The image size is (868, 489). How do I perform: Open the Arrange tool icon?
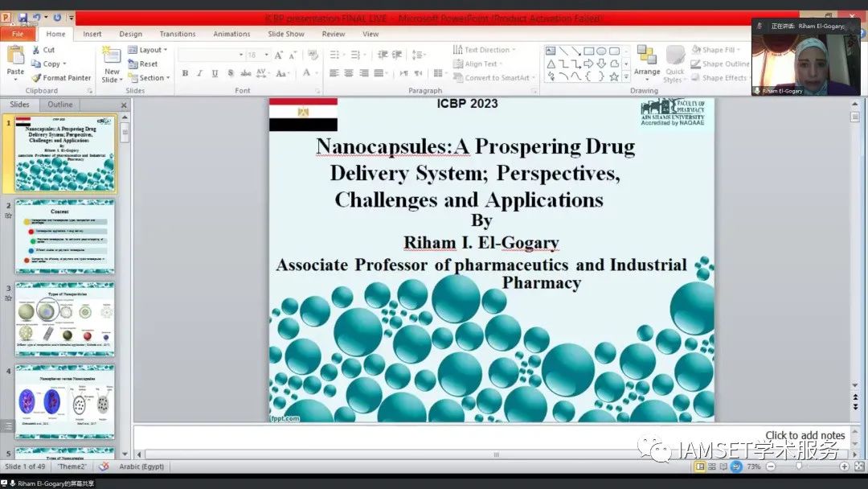[x=646, y=58]
